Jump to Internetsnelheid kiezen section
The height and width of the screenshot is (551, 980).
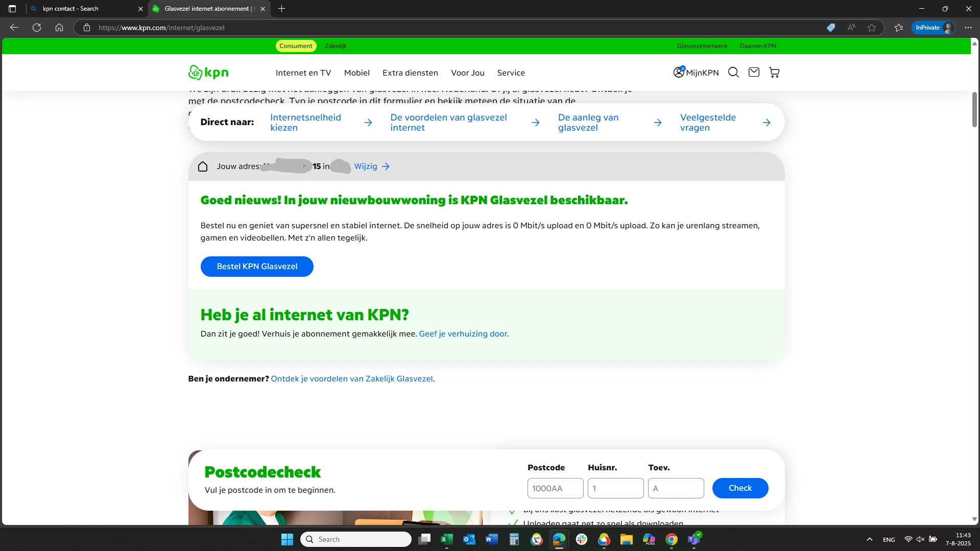(x=305, y=123)
